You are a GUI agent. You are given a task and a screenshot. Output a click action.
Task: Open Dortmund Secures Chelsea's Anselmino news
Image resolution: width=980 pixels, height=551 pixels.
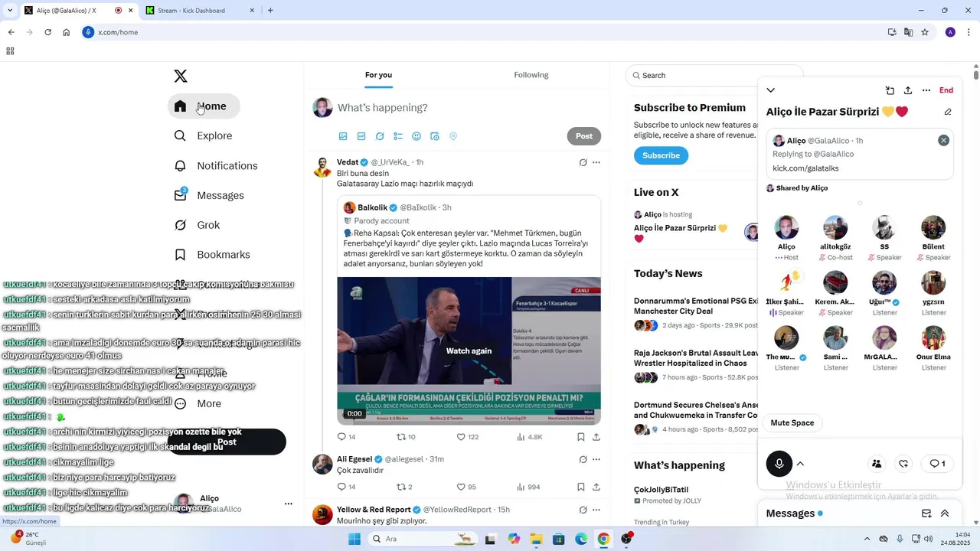[x=696, y=410]
